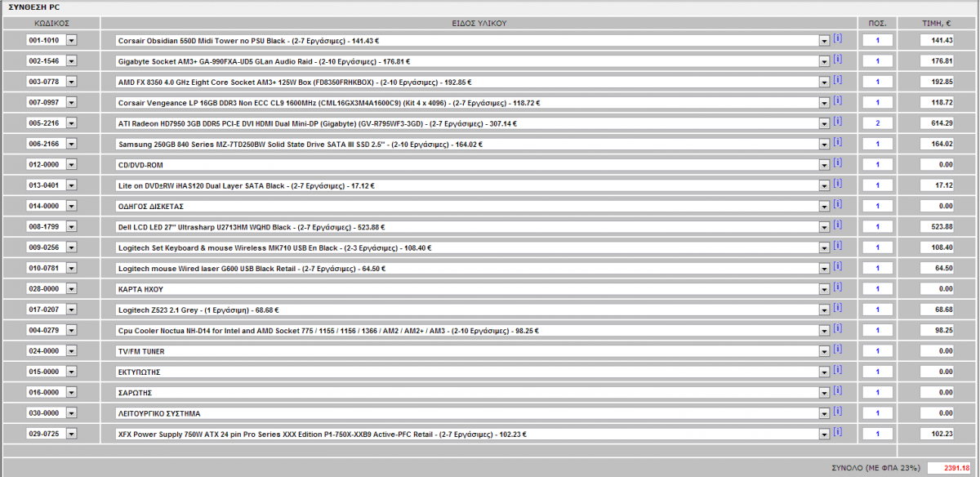Open info icon for ΟΔΗΓΟΣ ΔΙΣΚΕΤΑΣ row
980x477 pixels.
point(838,203)
